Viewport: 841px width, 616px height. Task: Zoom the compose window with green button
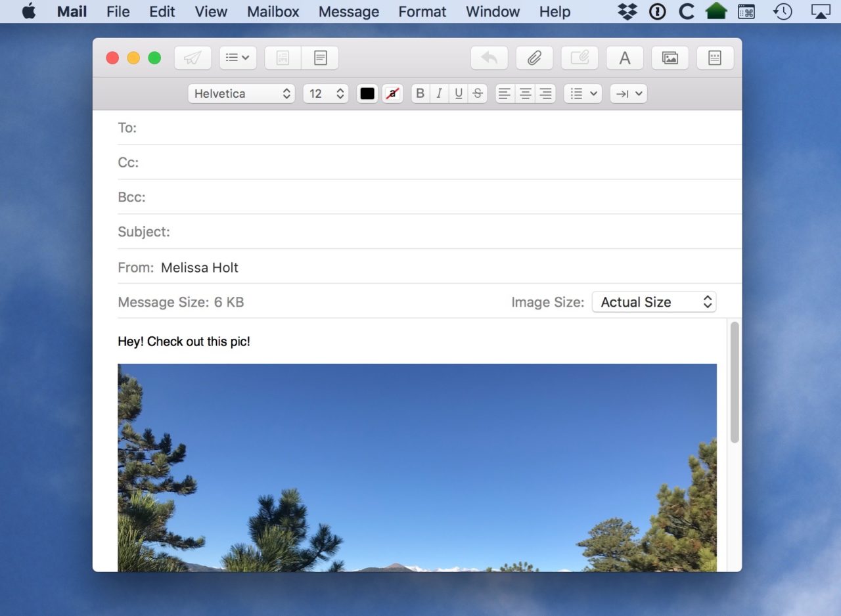[x=154, y=58]
